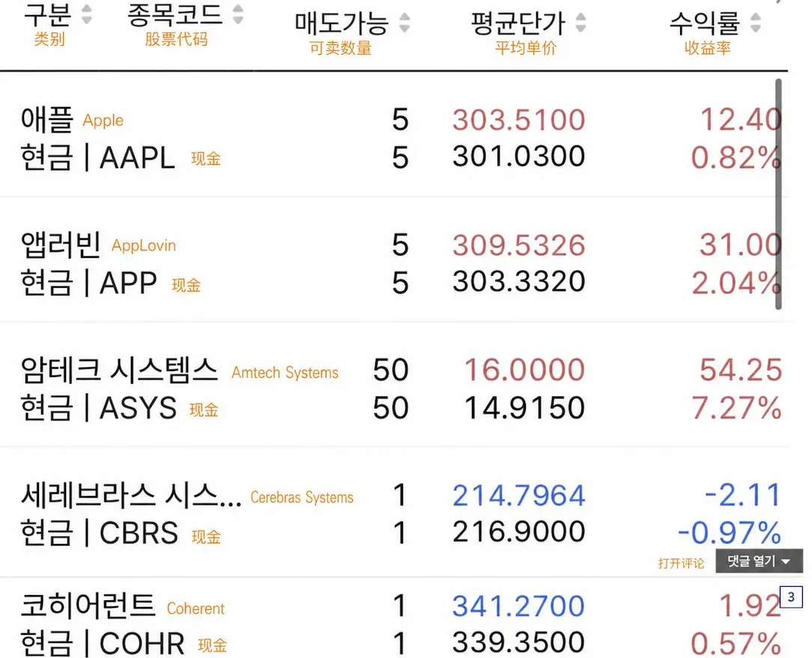Viewport: 812px width, 658px height.
Task: Select the ASYS ticker code
Action: (138, 408)
